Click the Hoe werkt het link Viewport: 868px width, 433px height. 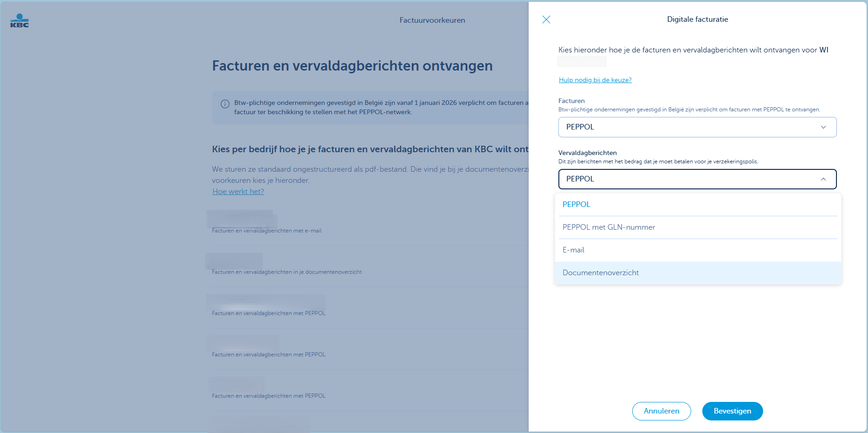pos(238,192)
